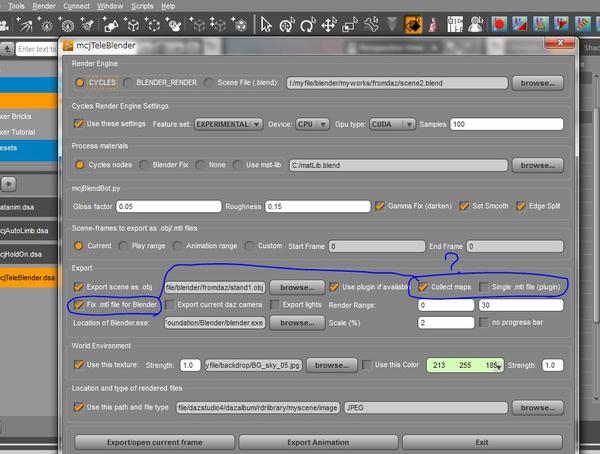
Task: Click Export/open current frame button
Action: (154, 442)
